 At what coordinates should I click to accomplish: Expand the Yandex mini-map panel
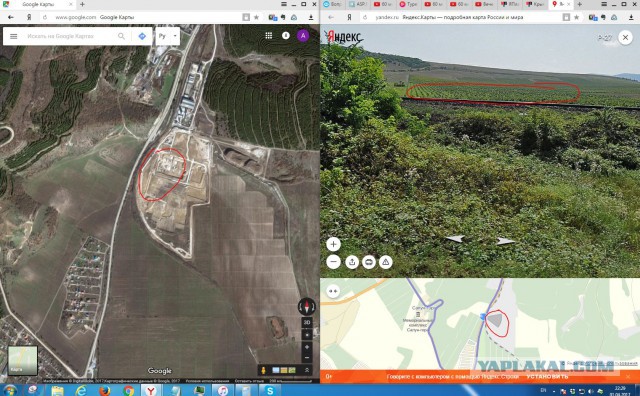click(x=333, y=291)
